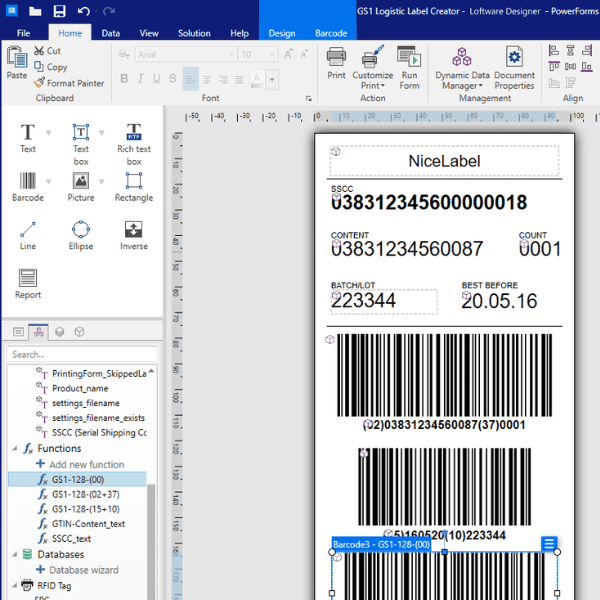Toggle bold formatting
The image size is (600, 600).
click(125, 78)
